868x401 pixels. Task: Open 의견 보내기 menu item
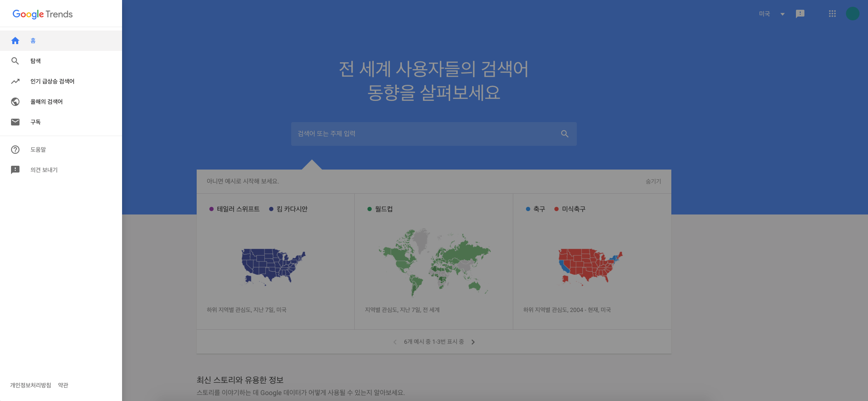(x=61, y=170)
